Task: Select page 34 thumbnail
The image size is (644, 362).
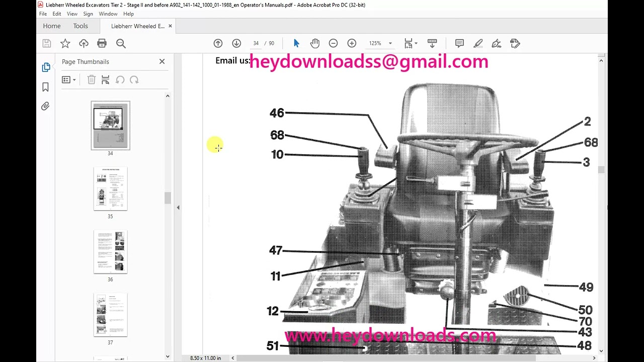Action: pos(110,125)
